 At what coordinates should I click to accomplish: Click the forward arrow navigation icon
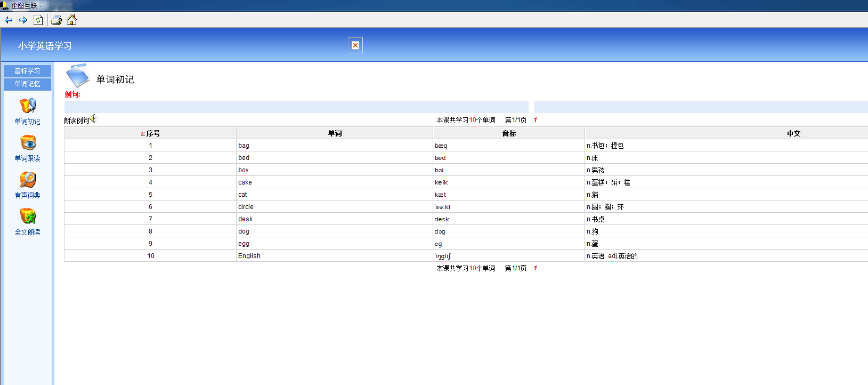click(23, 20)
